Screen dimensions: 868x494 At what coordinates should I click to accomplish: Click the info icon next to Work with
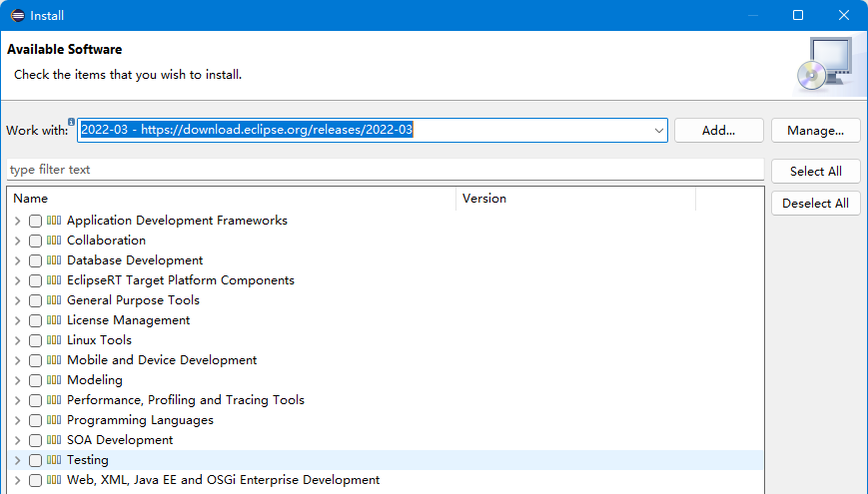pyautogui.click(x=71, y=122)
